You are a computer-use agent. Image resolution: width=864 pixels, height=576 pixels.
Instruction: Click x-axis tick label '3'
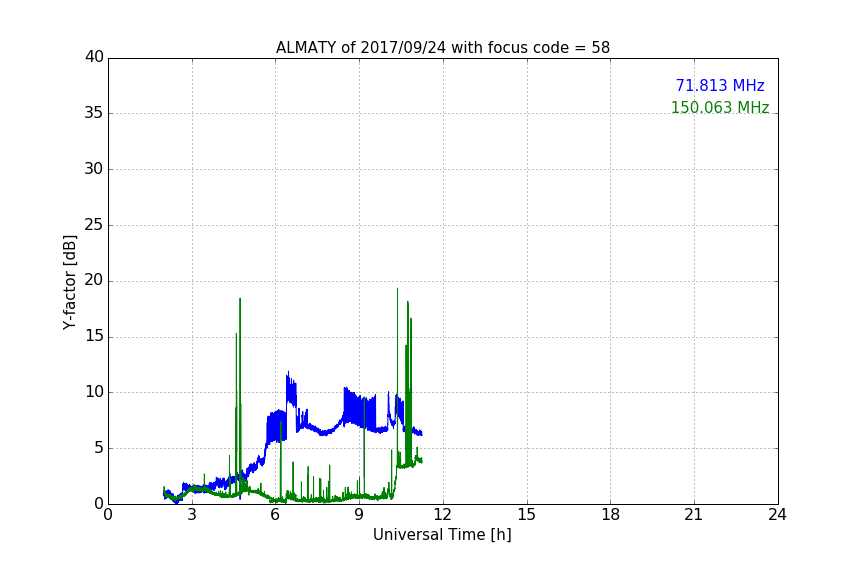tap(192, 515)
